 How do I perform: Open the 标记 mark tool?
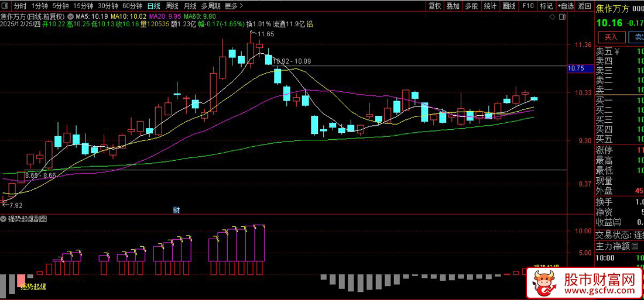pos(546,6)
